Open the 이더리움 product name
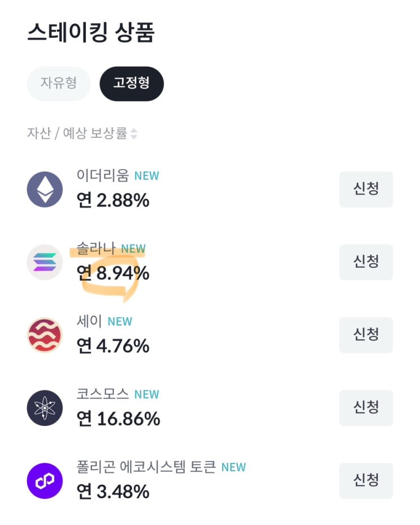Viewport: 420px width, 525px height. coord(103,175)
